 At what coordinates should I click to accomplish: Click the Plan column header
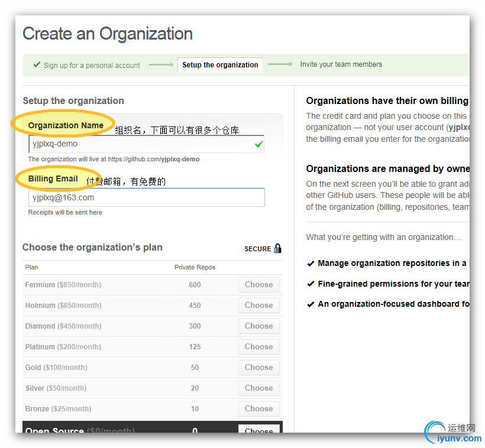point(31,267)
